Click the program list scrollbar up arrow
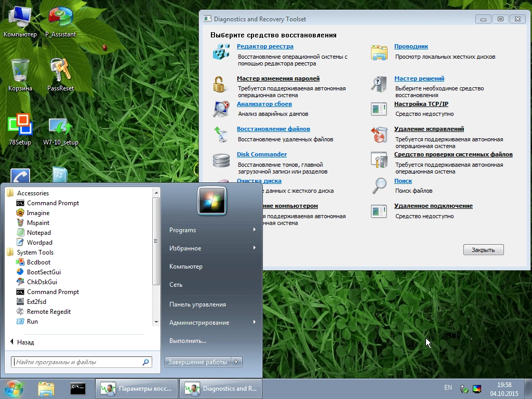This screenshot has height=399, width=532. (x=156, y=193)
